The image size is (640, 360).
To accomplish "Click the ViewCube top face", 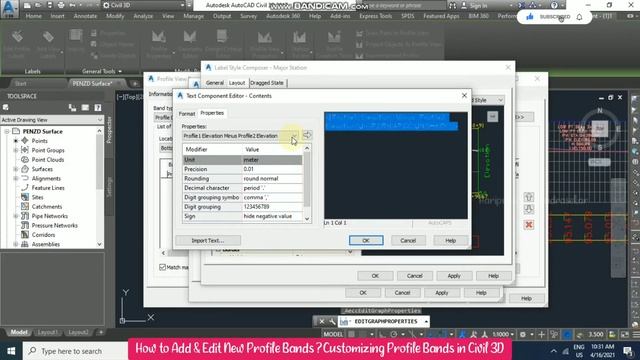I will 600,128.
